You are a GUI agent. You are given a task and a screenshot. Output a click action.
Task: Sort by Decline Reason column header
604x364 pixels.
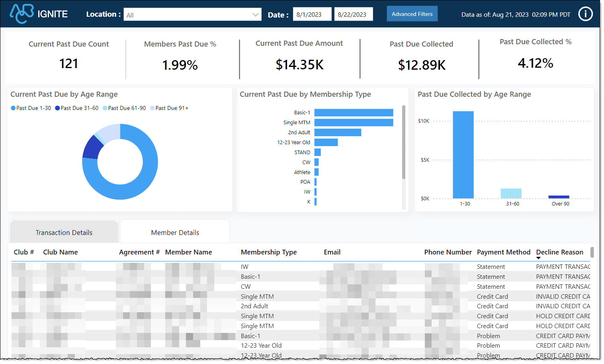coord(559,252)
